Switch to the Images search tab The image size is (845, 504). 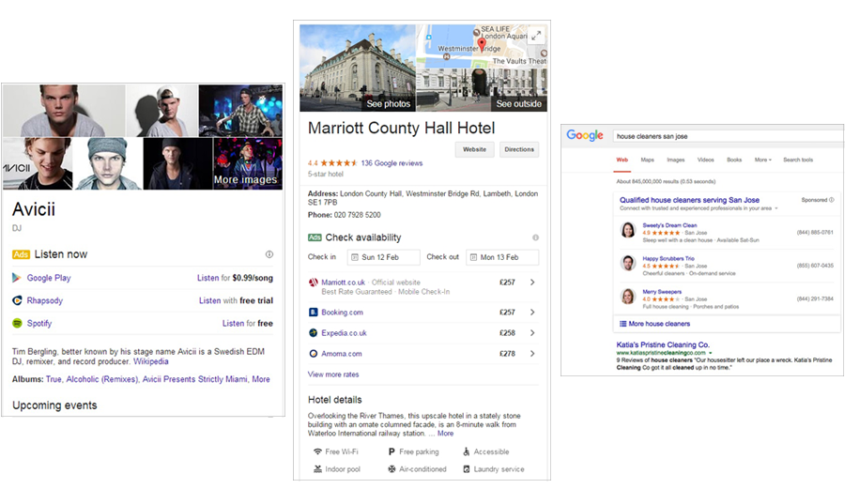(676, 160)
